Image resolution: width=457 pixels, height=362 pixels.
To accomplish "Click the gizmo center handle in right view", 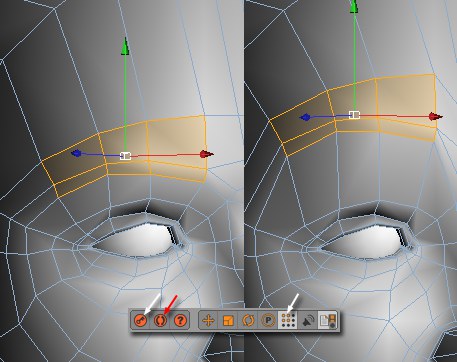I will (x=354, y=115).
